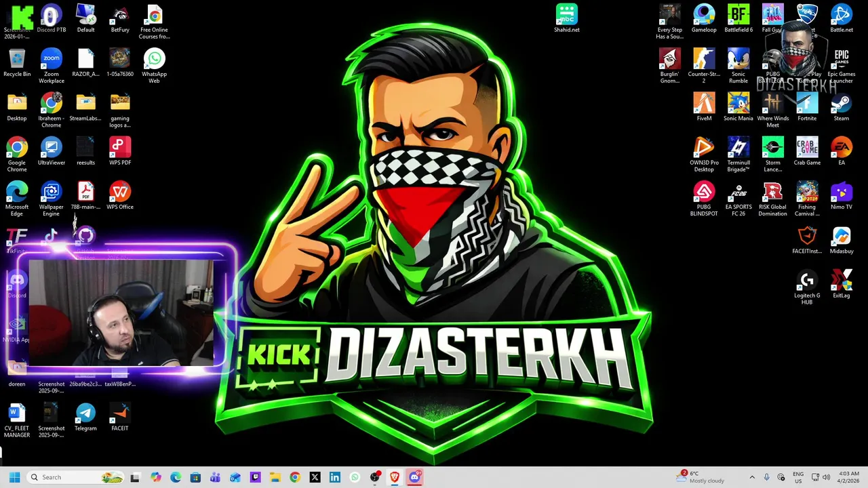Open the Sonic Mania shortcut
Screen dimensions: 868x488
[x=738, y=107]
